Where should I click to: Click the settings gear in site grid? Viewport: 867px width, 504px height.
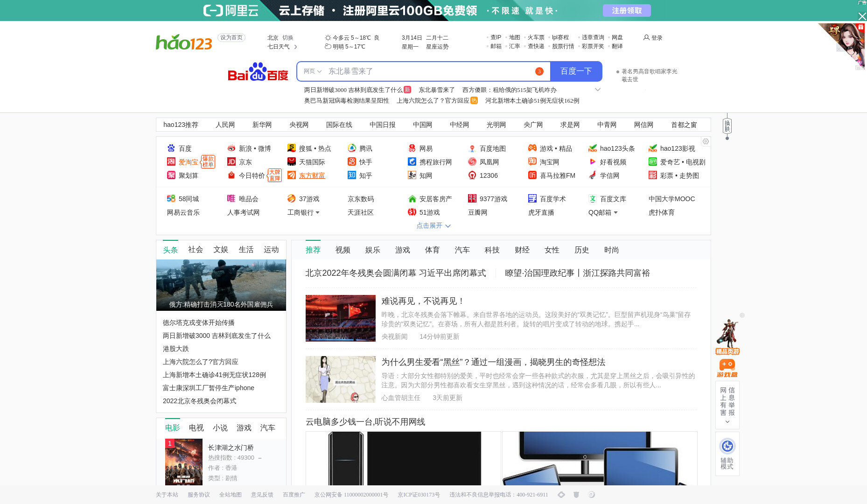(x=706, y=141)
